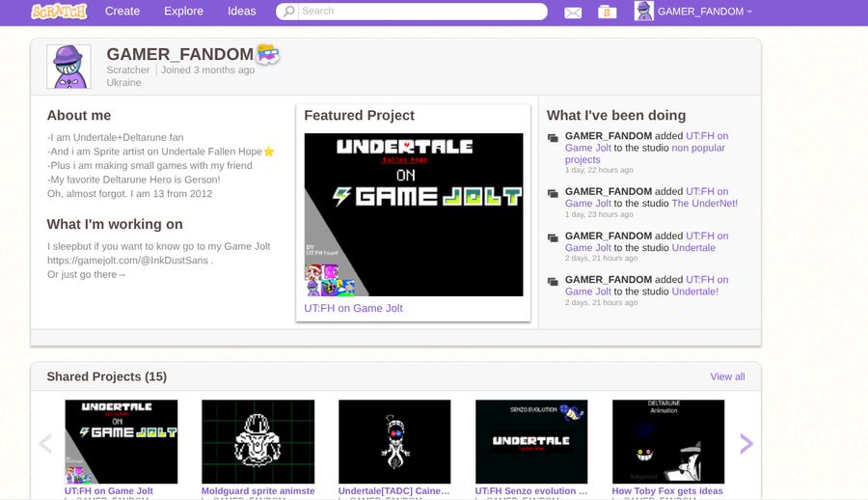Screen dimensions: 868x500
Task: Open the Ideas menu item
Action: tap(242, 11)
